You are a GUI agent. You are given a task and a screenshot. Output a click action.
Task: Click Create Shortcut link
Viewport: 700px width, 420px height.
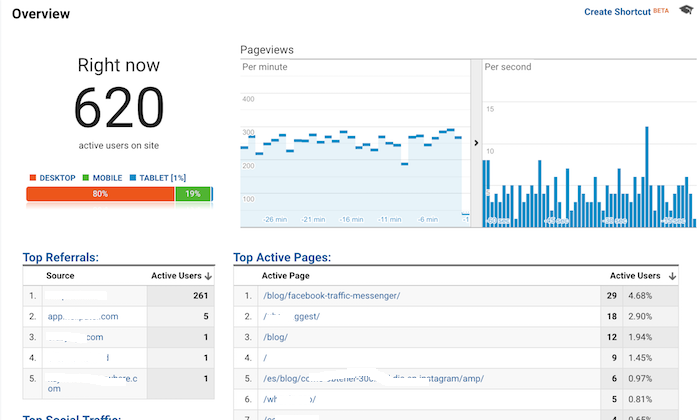tap(617, 12)
